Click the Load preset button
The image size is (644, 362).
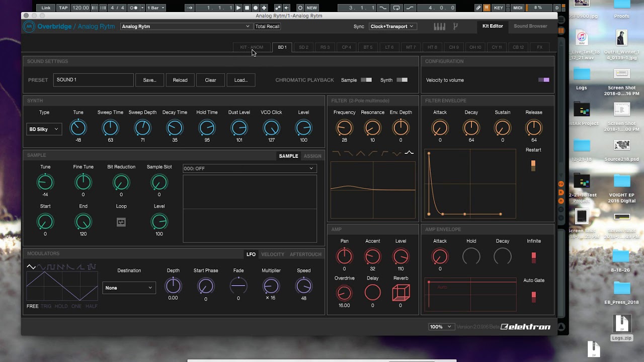click(x=241, y=80)
